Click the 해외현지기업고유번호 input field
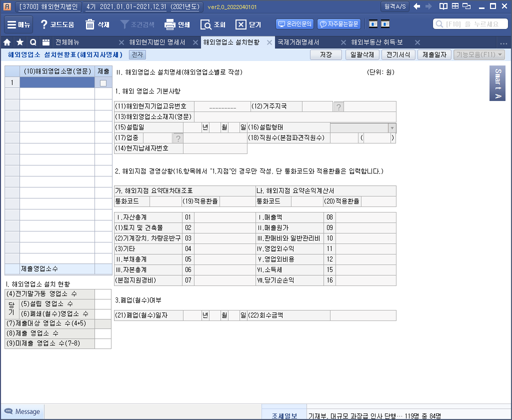The image size is (512, 420). [222, 106]
